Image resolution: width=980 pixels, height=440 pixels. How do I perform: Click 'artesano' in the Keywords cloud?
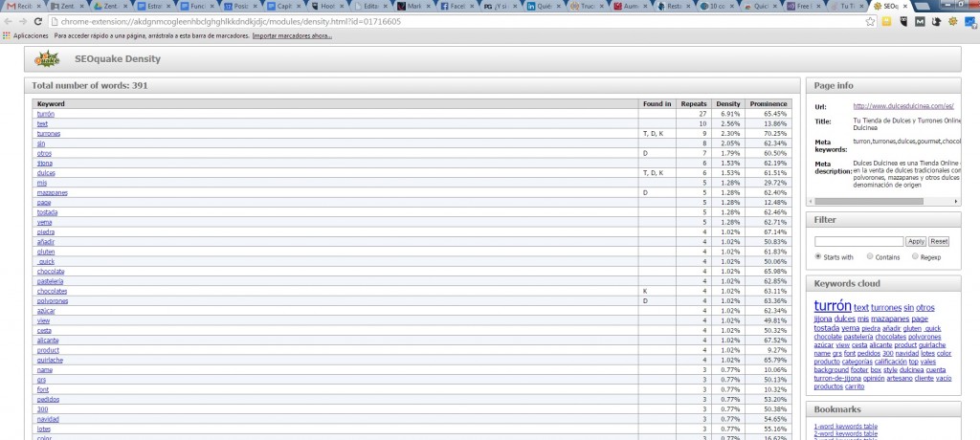[x=900, y=378]
